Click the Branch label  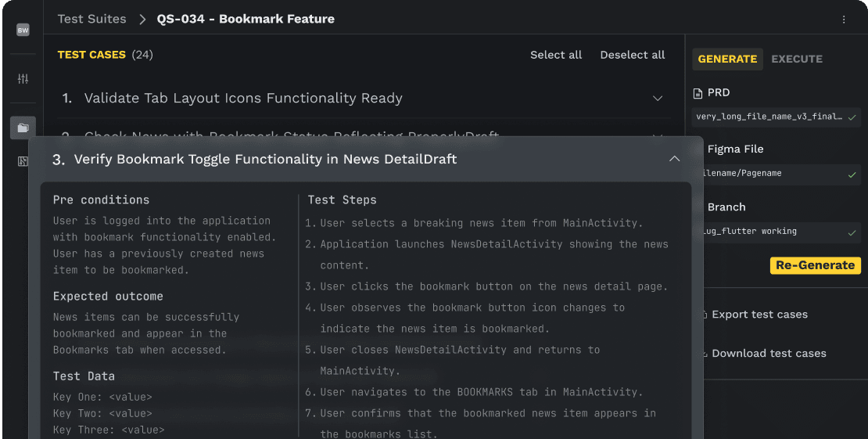click(x=726, y=207)
